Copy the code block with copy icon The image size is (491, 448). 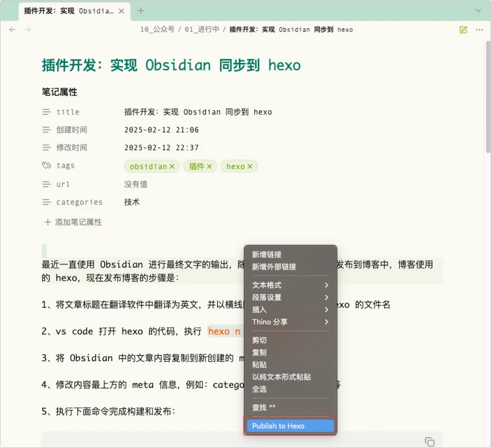430,442
